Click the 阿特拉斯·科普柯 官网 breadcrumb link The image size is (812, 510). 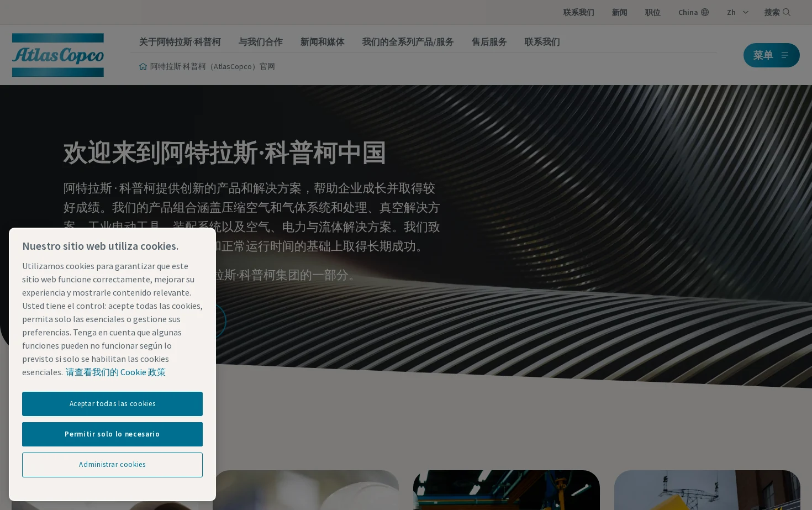[x=212, y=66]
